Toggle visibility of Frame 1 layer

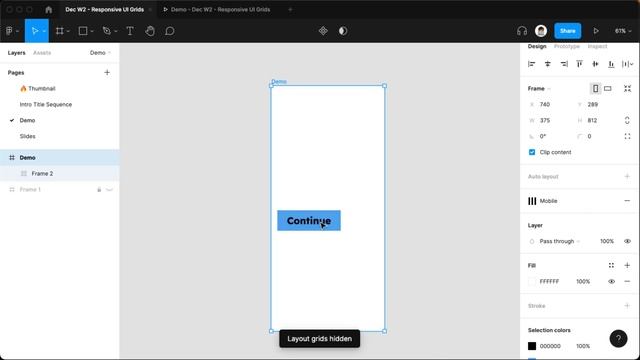(109, 189)
